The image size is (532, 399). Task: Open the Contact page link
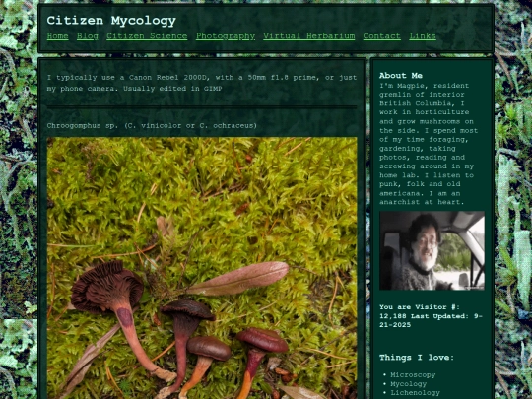pyautogui.click(x=381, y=36)
